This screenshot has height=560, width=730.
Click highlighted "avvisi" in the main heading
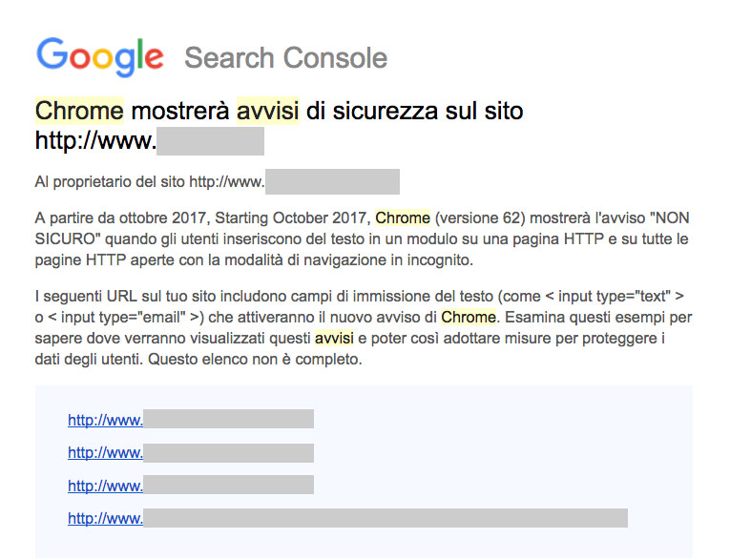click(x=268, y=111)
